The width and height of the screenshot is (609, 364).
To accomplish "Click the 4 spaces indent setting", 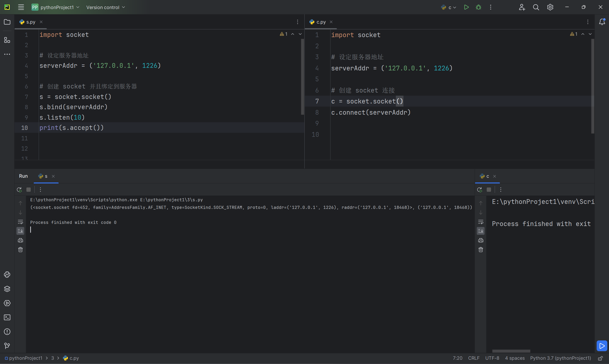I will (x=515, y=358).
